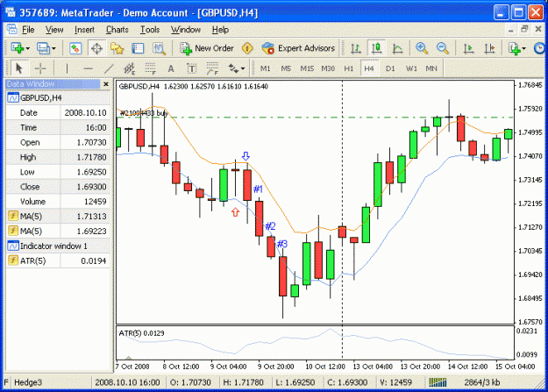Select the GBPUSD,H4 row in Data Window
The image size is (548, 392).
click(x=58, y=98)
